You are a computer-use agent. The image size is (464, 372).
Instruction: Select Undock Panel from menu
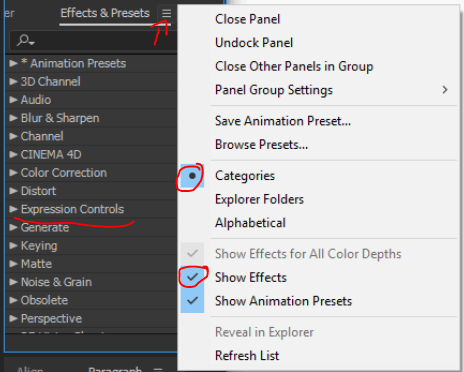click(x=254, y=43)
